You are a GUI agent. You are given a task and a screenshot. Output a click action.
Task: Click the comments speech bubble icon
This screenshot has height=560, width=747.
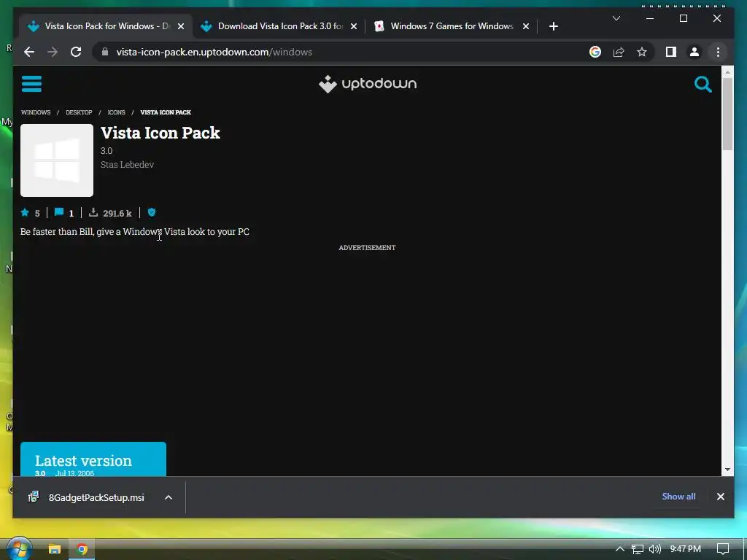pos(59,212)
